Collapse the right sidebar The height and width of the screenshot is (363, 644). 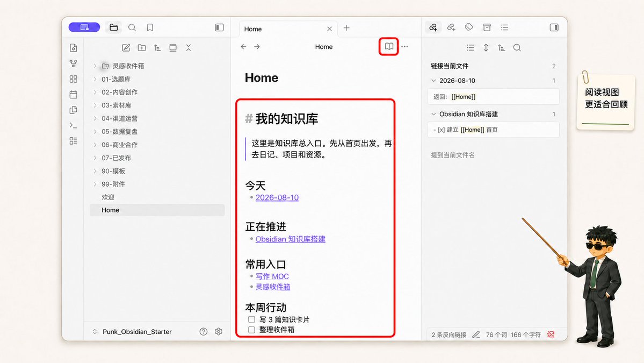coord(554,27)
